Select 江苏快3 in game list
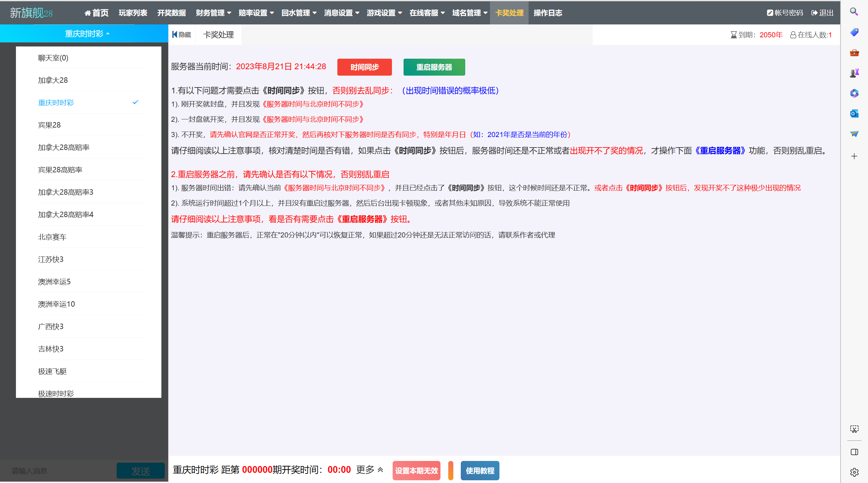 point(92,259)
